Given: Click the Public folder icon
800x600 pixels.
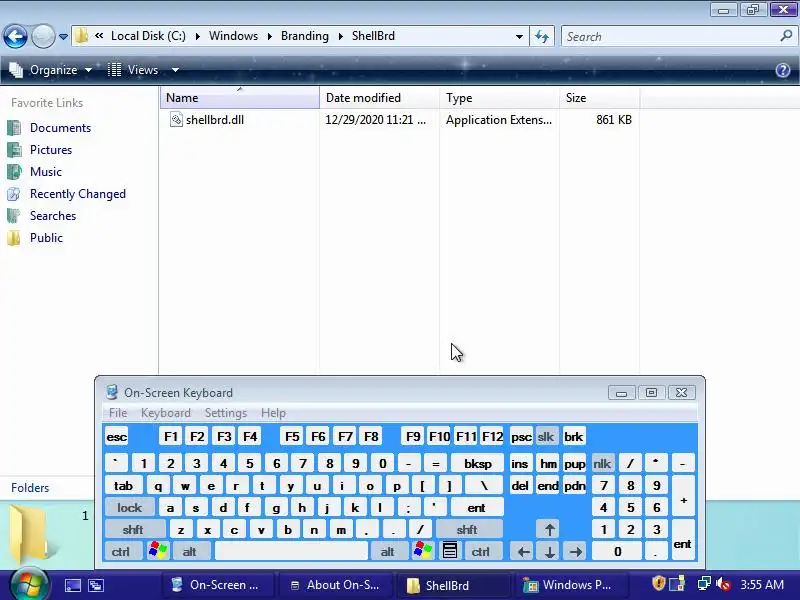Looking at the screenshot, I should tap(14, 238).
